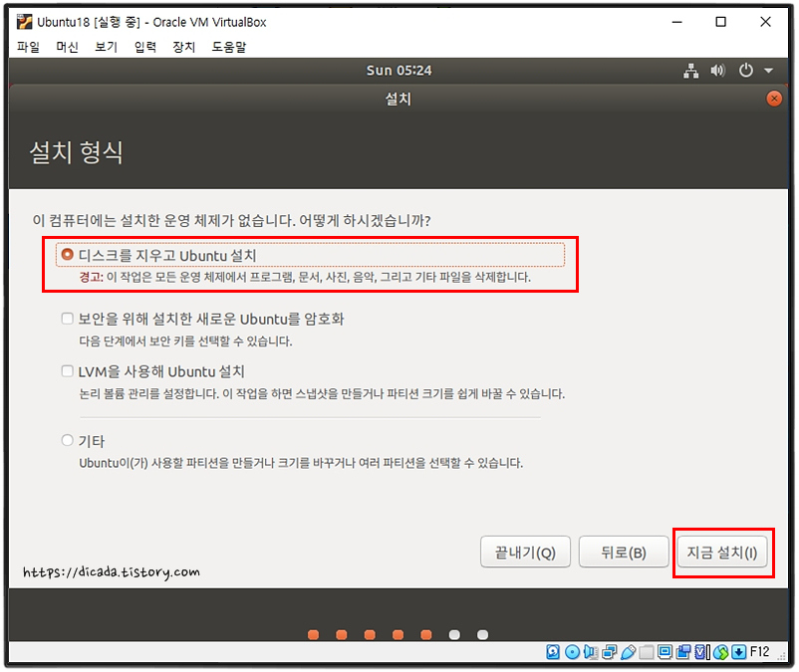The height and width of the screenshot is (672, 799).
Task: Click the display settings indicator icon
Action: pyautogui.click(x=665, y=652)
